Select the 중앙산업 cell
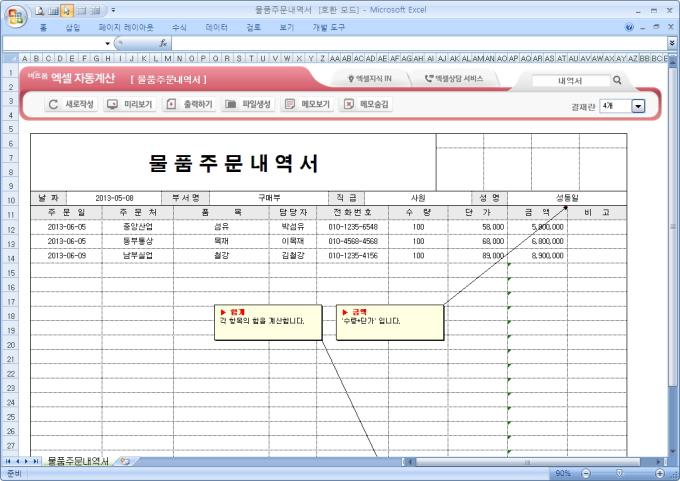This screenshot has width=680, height=481. (137, 227)
